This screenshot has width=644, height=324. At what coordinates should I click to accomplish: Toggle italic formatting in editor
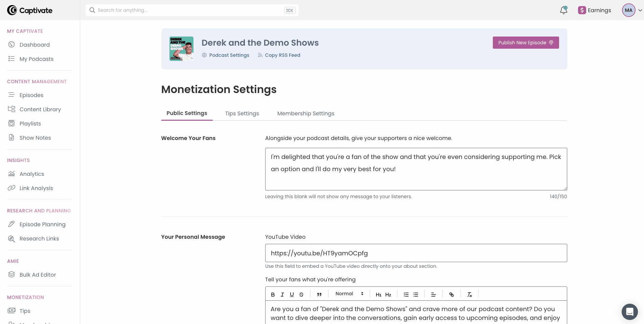coord(282,295)
